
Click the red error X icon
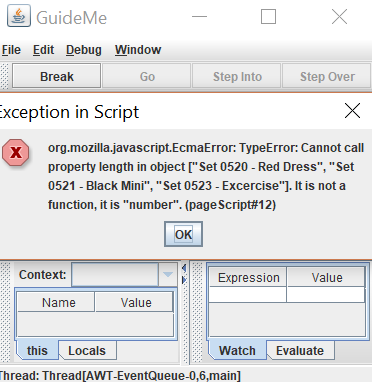16,152
